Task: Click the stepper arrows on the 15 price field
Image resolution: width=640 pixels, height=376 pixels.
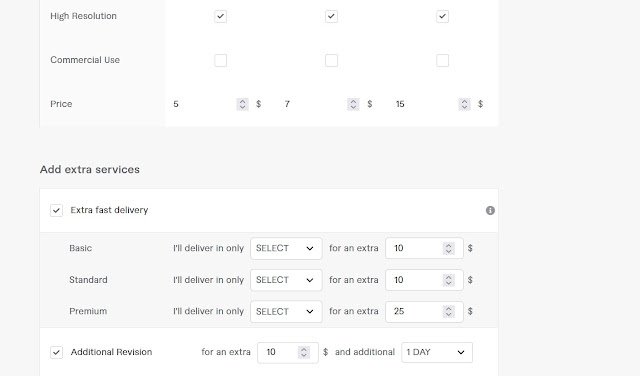Action: [464, 104]
